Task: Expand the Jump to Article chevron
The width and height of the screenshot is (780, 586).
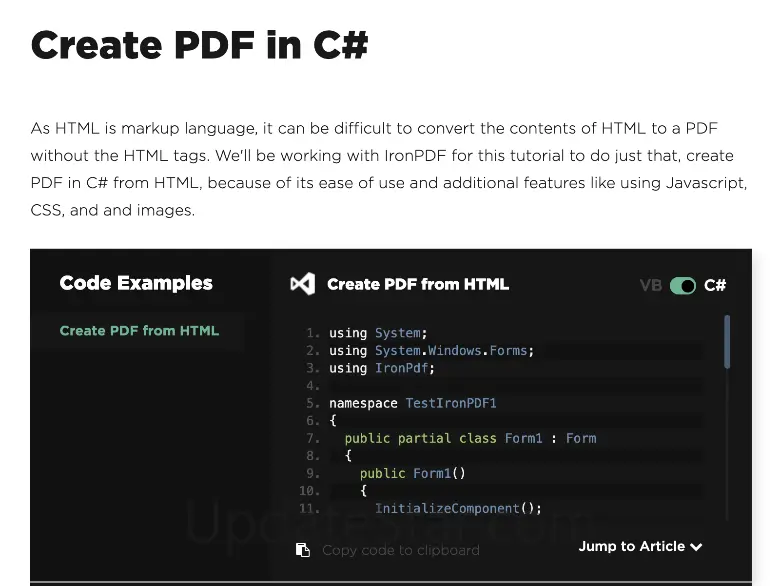Action: pos(696,547)
